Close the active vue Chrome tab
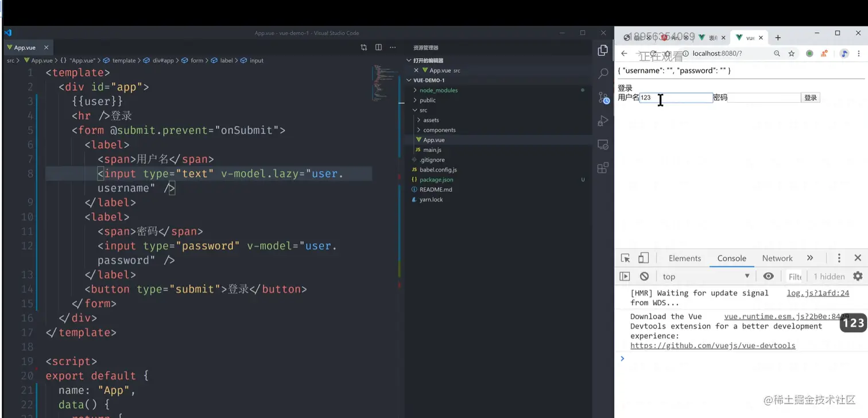The height and width of the screenshot is (418, 868). pyautogui.click(x=761, y=38)
